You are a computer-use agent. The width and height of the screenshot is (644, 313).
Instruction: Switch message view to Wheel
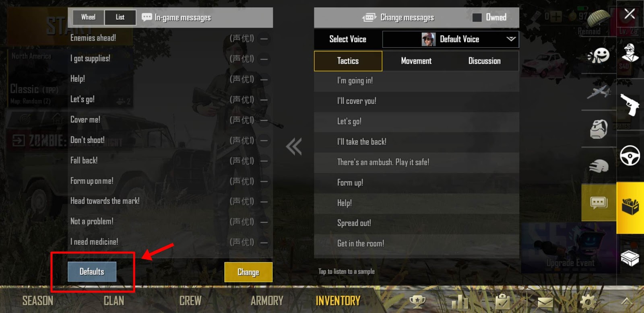click(88, 17)
